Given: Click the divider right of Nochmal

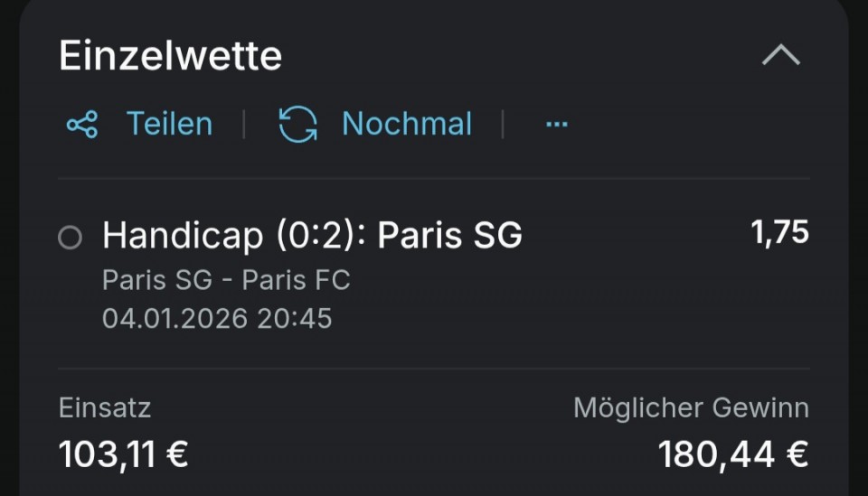Looking at the screenshot, I should pos(503,124).
